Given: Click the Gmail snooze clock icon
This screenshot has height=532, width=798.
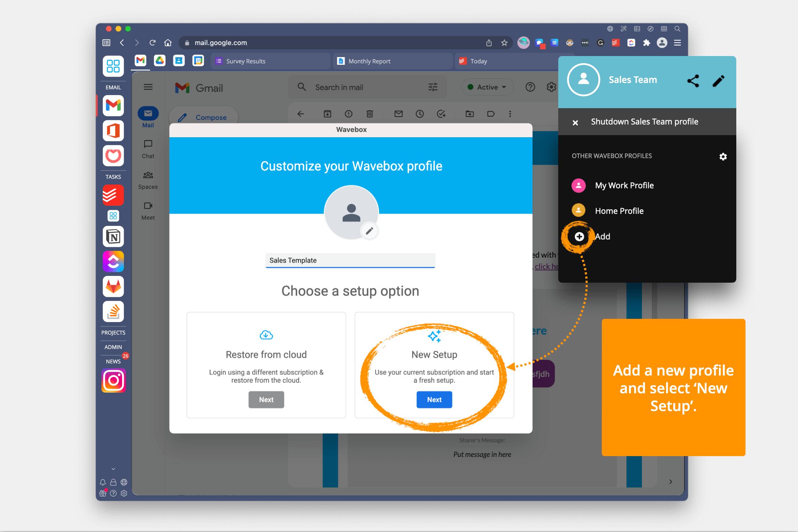Looking at the screenshot, I should coord(420,114).
